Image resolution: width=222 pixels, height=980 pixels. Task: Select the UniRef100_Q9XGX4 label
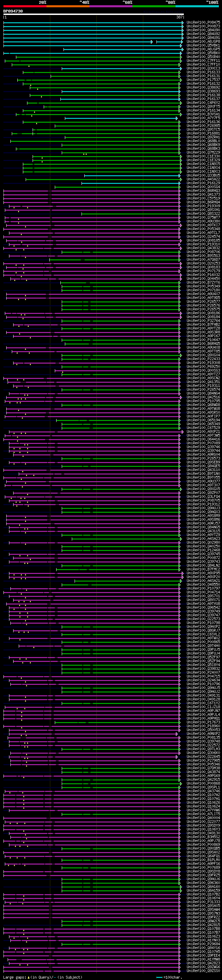203,355
